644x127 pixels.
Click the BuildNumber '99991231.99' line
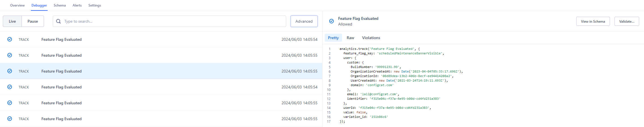pyautogui.click(x=376, y=67)
